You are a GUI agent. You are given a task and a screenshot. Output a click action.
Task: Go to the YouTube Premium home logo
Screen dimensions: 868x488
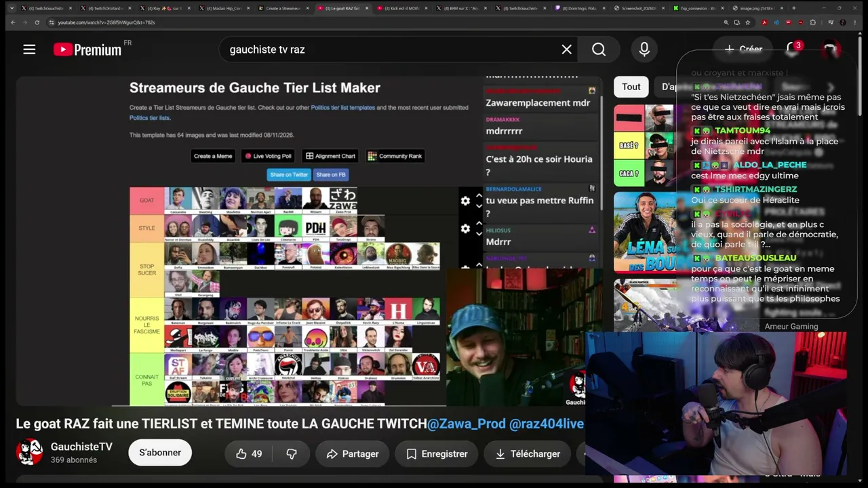pyautogui.click(x=88, y=49)
